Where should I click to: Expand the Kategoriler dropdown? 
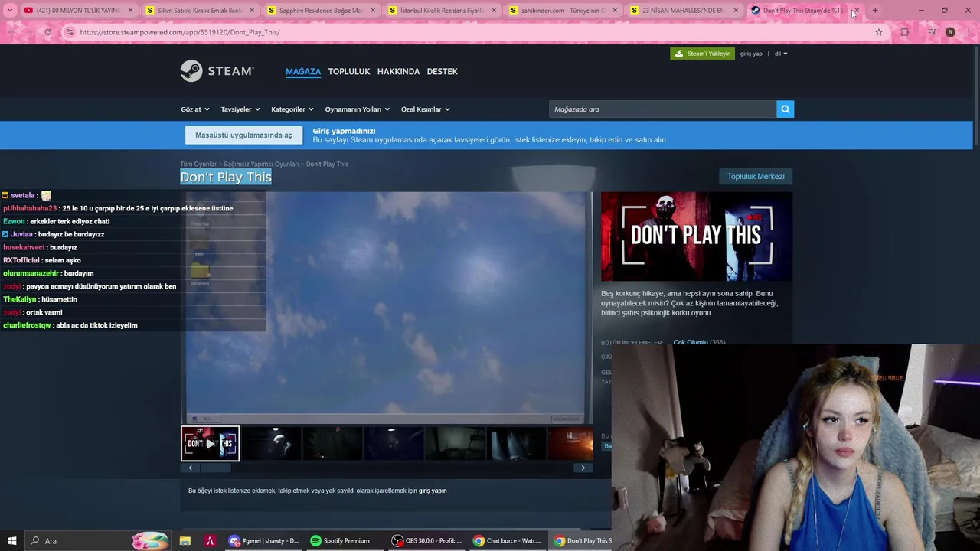[x=292, y=109]
